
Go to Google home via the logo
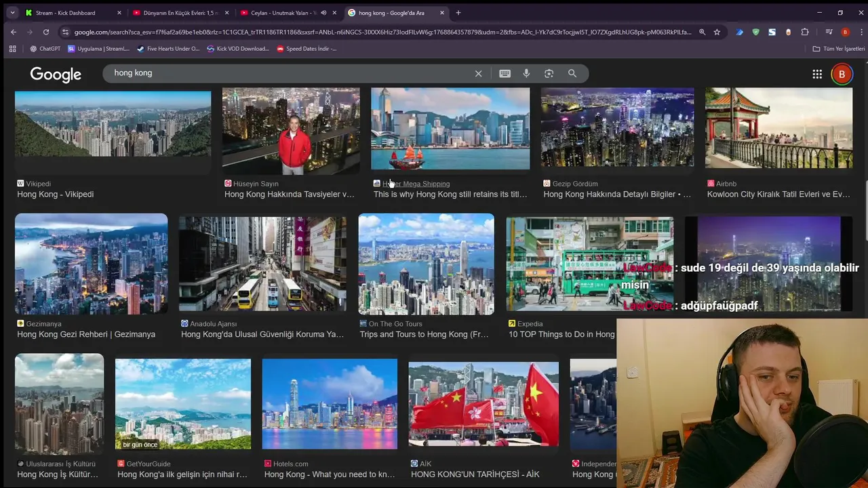pyautogui.click(x=56, y=75)
